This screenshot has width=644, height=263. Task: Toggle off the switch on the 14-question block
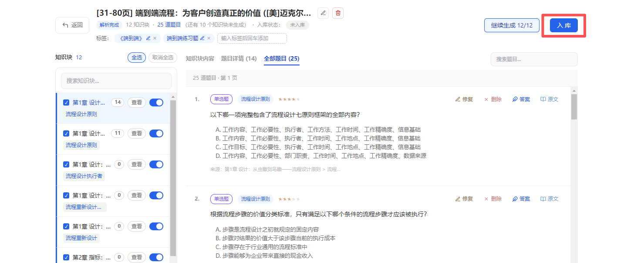[156, 102]
